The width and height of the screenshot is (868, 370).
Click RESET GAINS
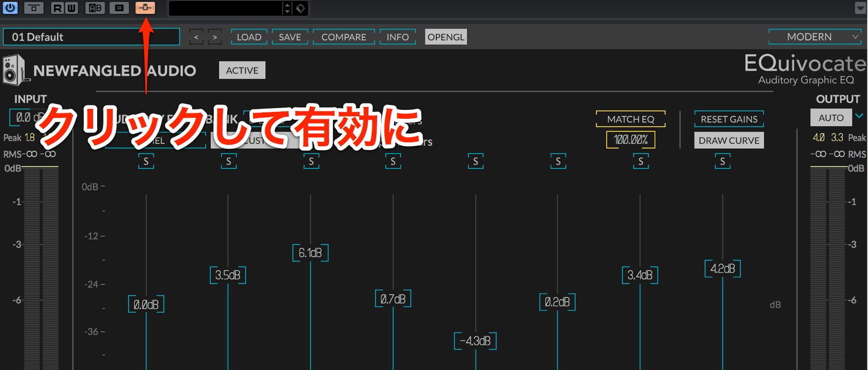point(729,119)
